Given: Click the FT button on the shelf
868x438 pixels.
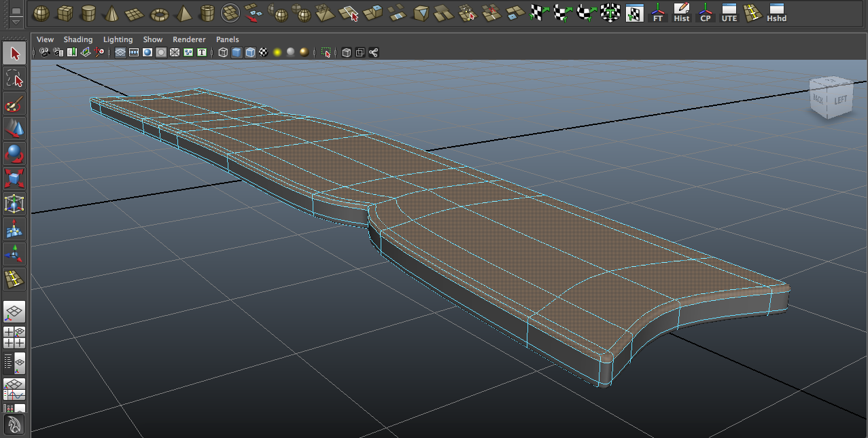Looking at the screenshot, I should click(x=657, y=15).
